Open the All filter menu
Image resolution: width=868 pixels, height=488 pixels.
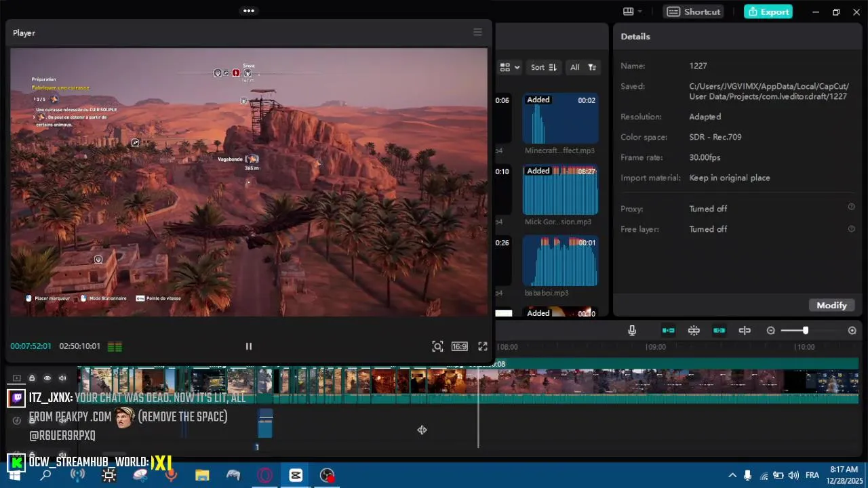point(583,67)
